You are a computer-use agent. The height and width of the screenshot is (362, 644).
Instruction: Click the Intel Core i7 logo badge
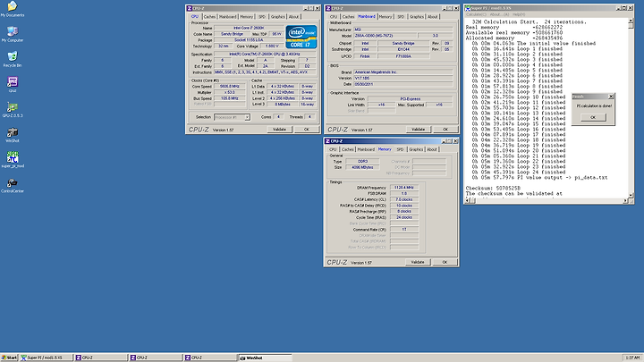[301, 37]
